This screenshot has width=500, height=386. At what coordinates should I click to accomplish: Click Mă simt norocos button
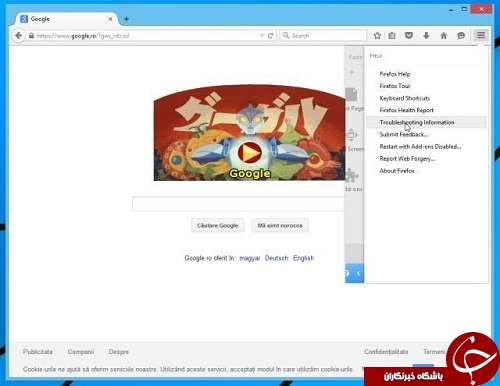[280, 226]
